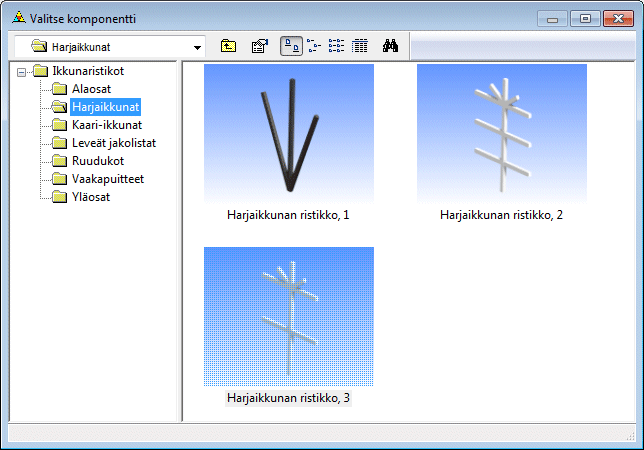Click the Harjaikkunat folder icon in tree

[59, 107]
